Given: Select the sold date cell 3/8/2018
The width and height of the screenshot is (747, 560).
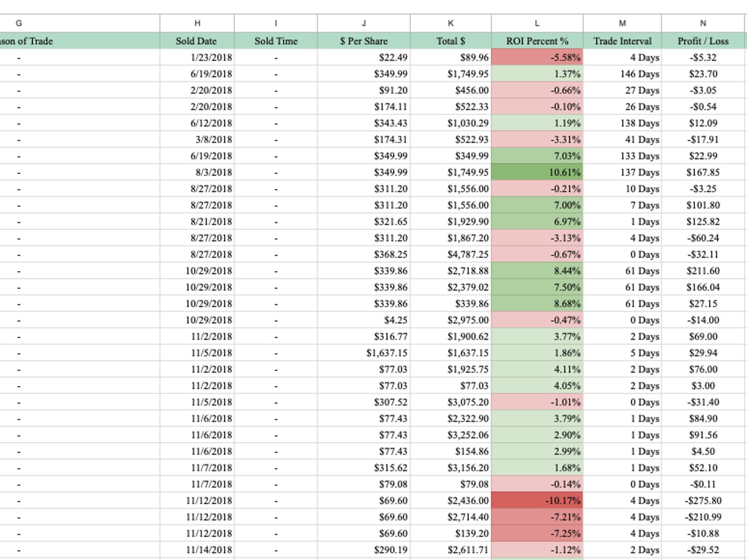Looking at the screenshot, I should pos(197,140).
